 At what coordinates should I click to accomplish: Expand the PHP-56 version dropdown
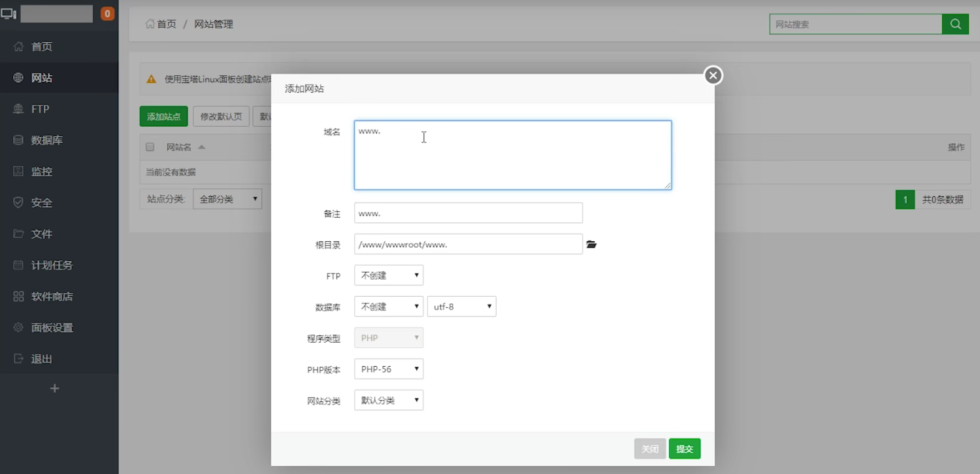pos(389,369)
